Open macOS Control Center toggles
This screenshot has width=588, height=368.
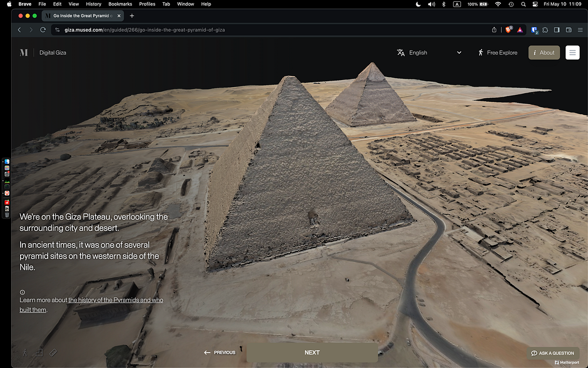536,4
